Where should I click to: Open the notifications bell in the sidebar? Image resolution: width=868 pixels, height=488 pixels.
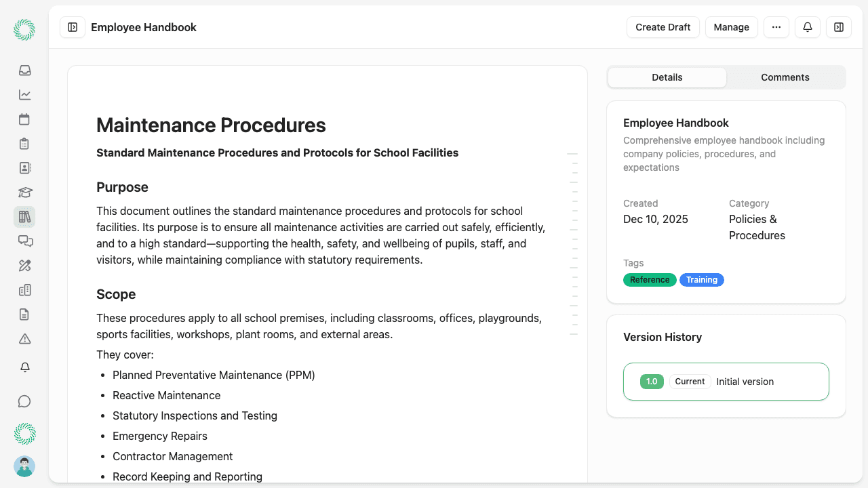point(24,367)
